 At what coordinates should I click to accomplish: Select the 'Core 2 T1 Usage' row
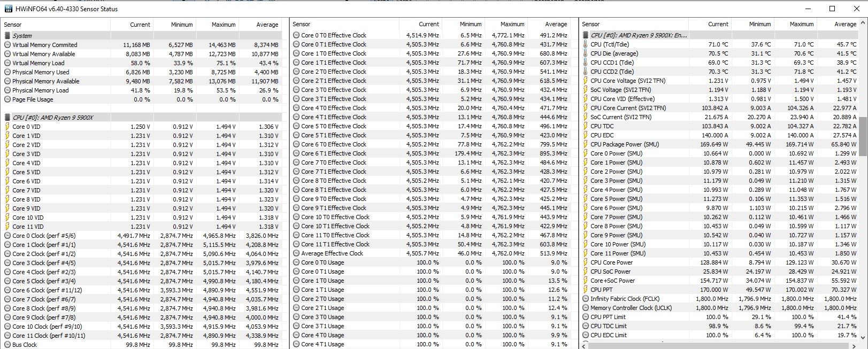[x=431, y=308]
